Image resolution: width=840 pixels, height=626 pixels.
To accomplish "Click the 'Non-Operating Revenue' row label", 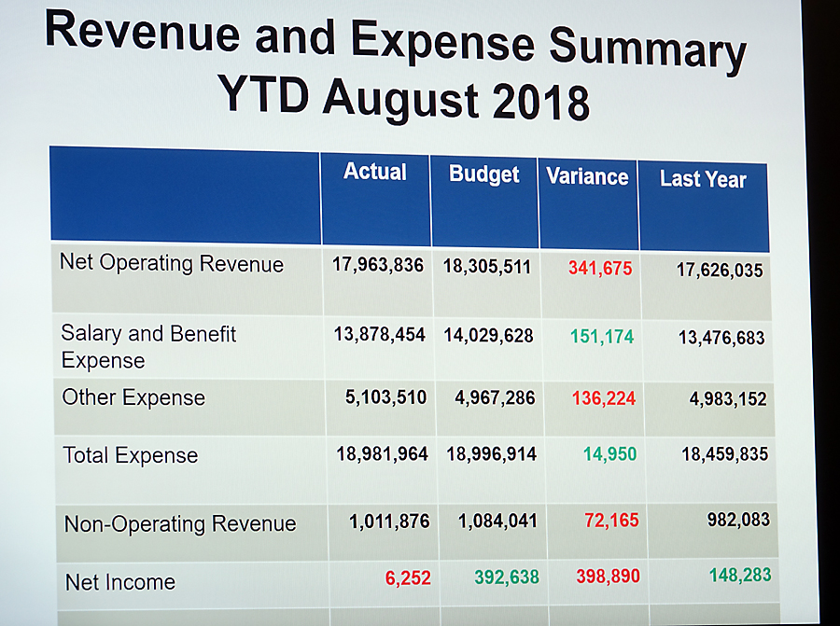I will pos(180,523).
